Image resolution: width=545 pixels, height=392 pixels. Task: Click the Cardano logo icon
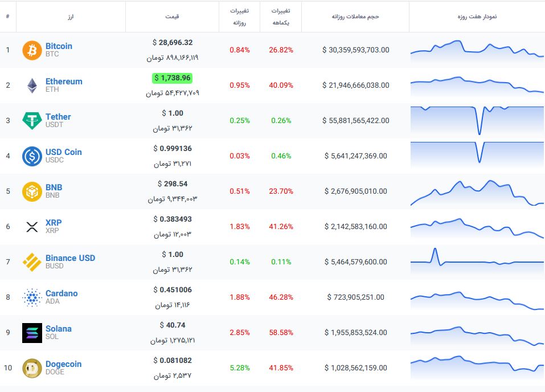(32, 297)
